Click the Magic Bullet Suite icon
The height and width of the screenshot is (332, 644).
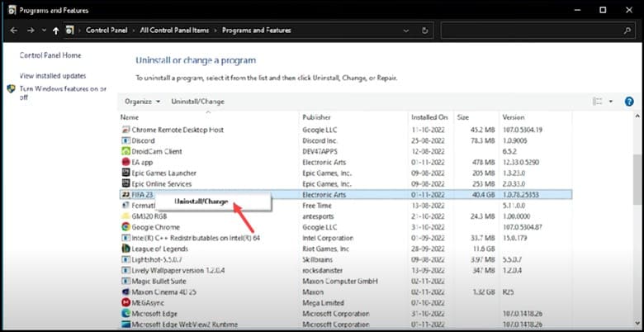pyautogui.click(x=126, y=281)
